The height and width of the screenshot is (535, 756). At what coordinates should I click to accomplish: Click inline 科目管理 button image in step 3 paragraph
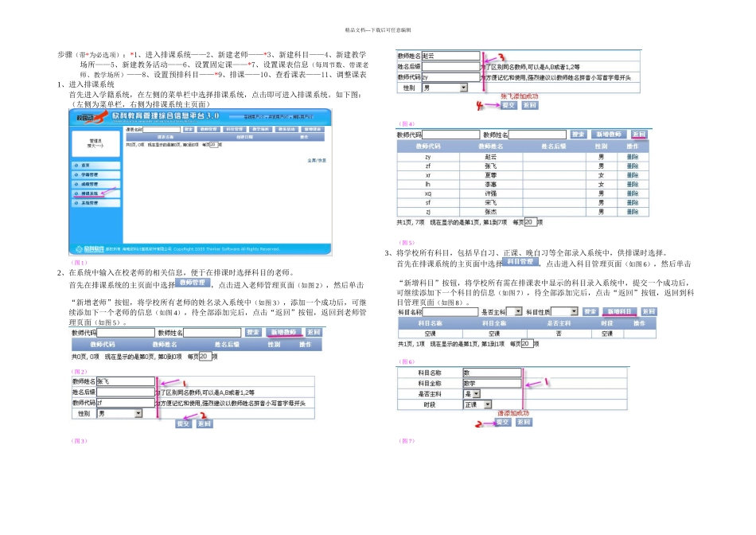pyautogui.click(x=520, y=261)
